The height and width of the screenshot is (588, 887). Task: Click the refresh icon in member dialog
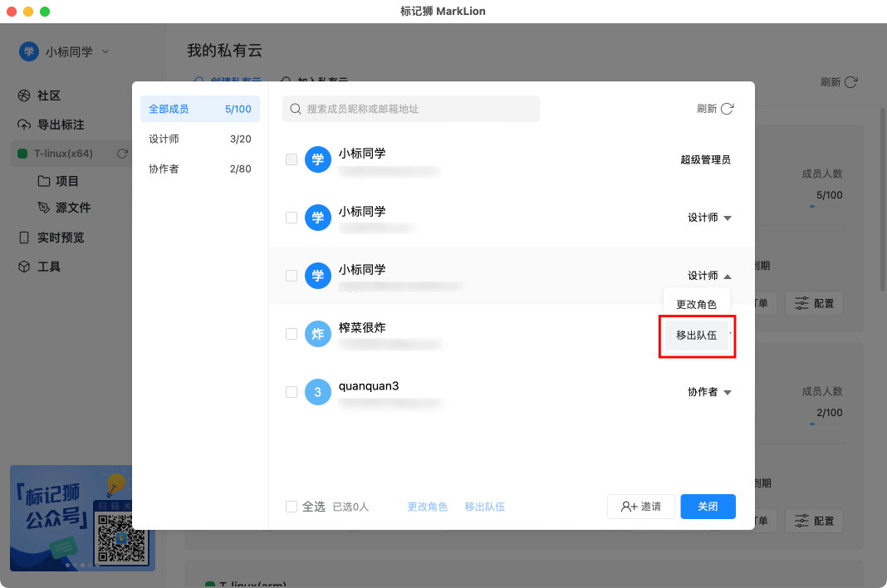point(727,109)
